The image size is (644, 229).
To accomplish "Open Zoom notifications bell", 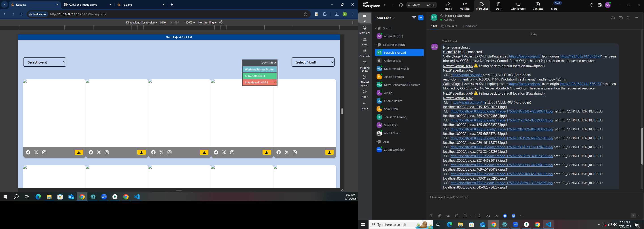I will click(x=591, y=5).
